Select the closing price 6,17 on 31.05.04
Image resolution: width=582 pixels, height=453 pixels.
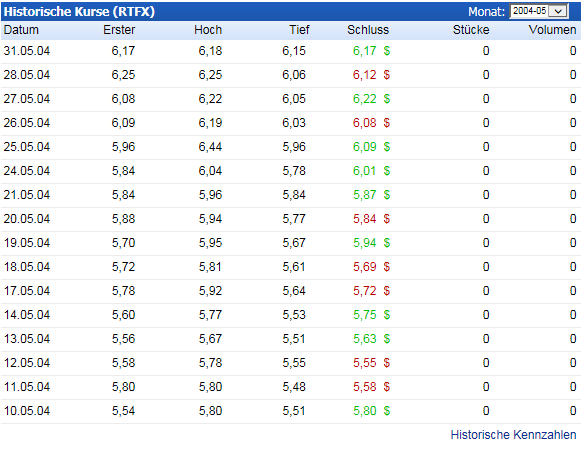click(364, 51)
